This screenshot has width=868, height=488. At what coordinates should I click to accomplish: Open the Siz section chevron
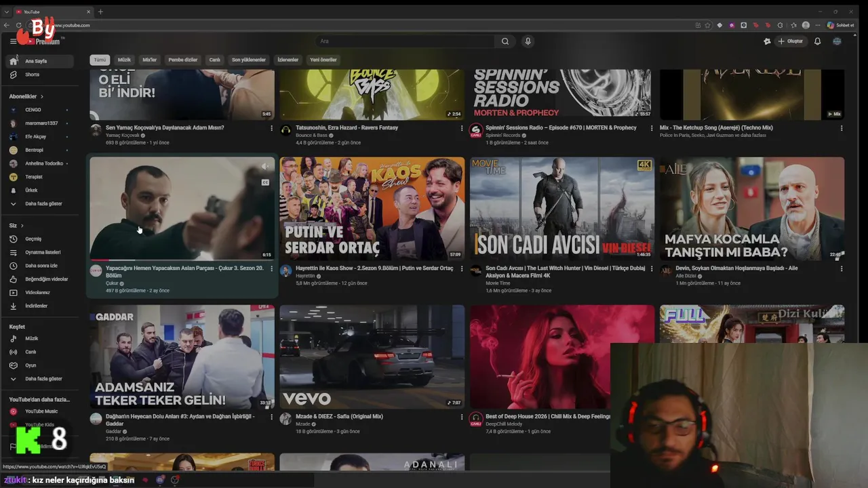click(22, 226)
